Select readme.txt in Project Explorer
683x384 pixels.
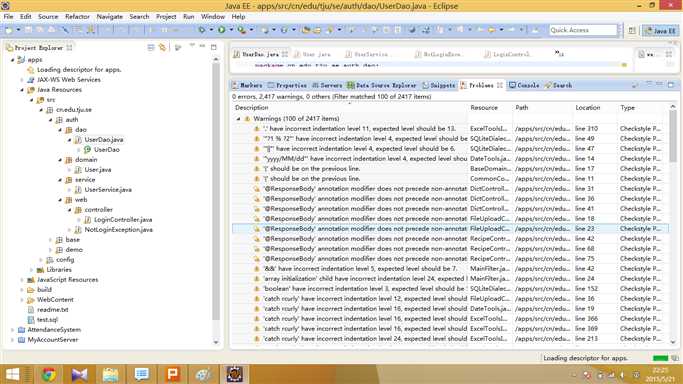(52, 310)
